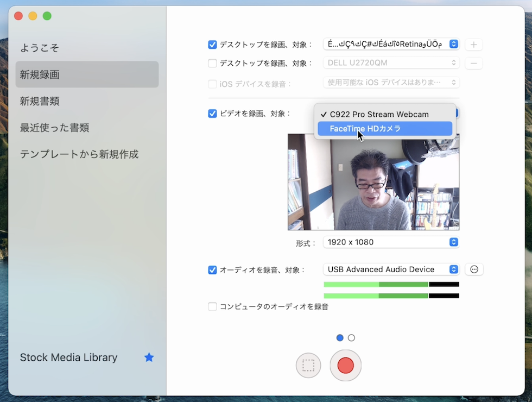Image resolution: width=532 pixels, height=402 pixels.
Task: Click the empty second page indicator dot
Action: pyautogui.click(x=351, y=337)
